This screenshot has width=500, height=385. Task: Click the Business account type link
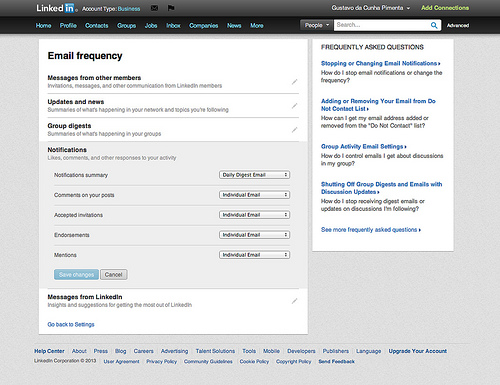pos(129,9)
